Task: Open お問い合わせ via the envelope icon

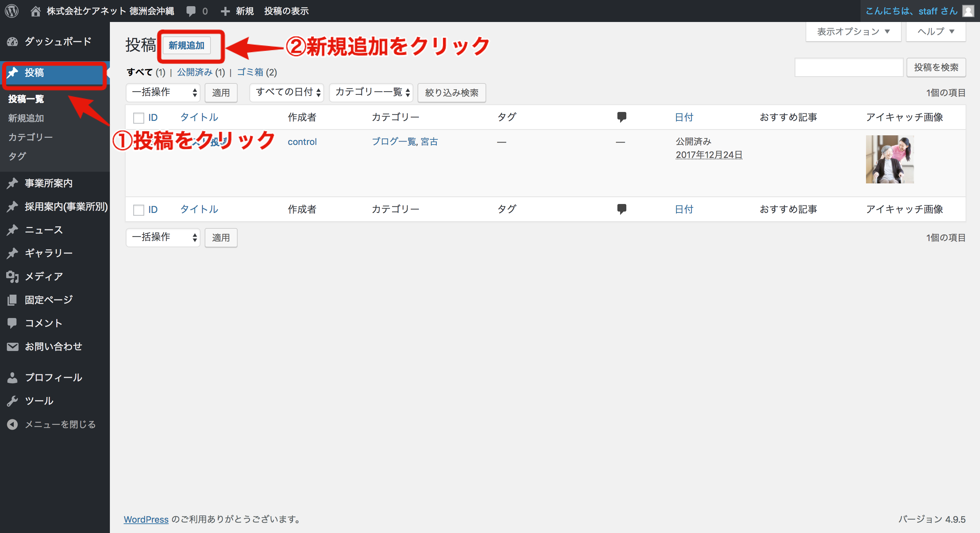Action: (x=12, y=346)
